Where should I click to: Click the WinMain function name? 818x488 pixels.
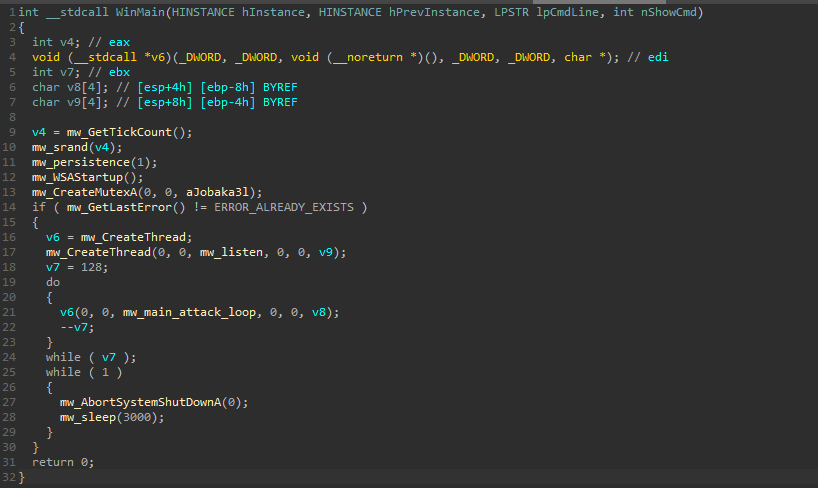point(140,12)
